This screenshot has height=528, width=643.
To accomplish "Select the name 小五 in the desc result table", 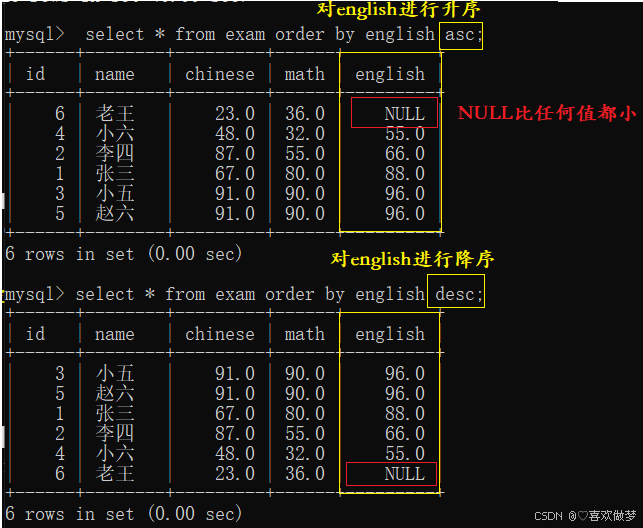I will 115,373.
